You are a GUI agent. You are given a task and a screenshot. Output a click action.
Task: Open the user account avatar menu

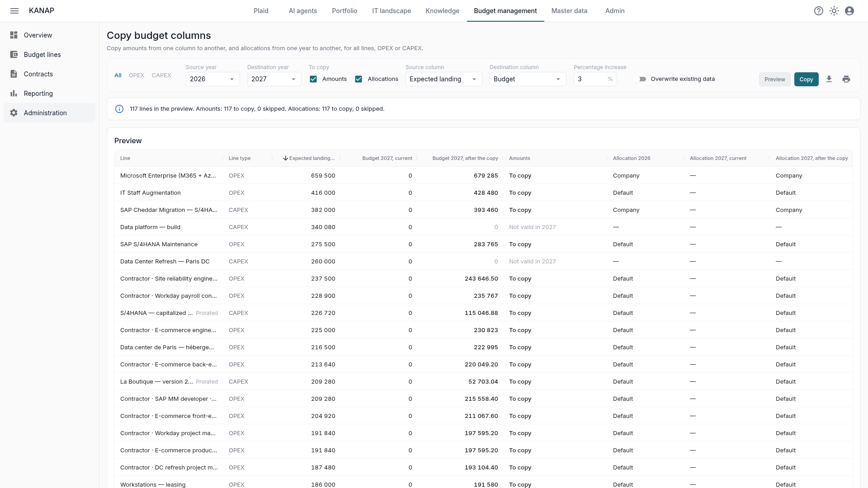[849, 11]
